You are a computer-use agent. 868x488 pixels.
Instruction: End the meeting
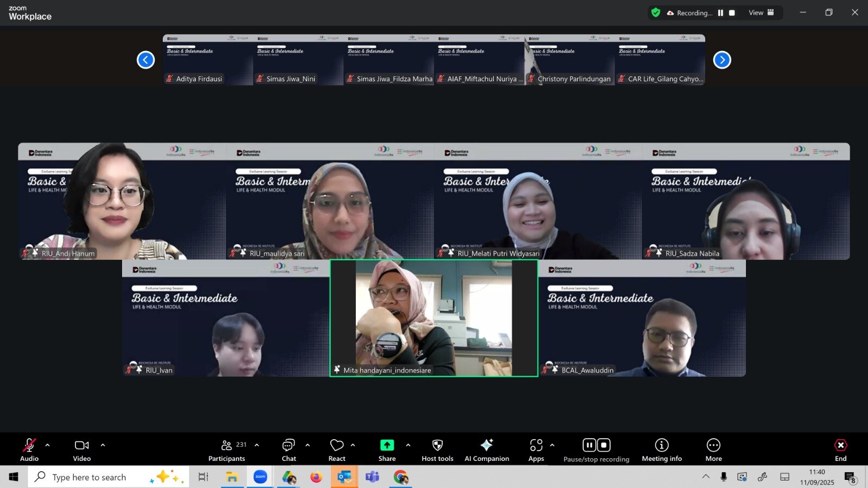840,450
